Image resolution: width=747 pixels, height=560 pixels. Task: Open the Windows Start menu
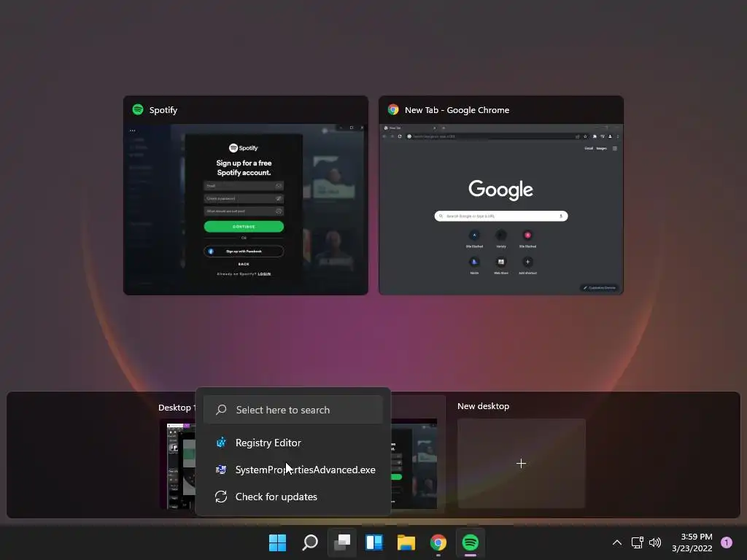[x=277, y=542]
